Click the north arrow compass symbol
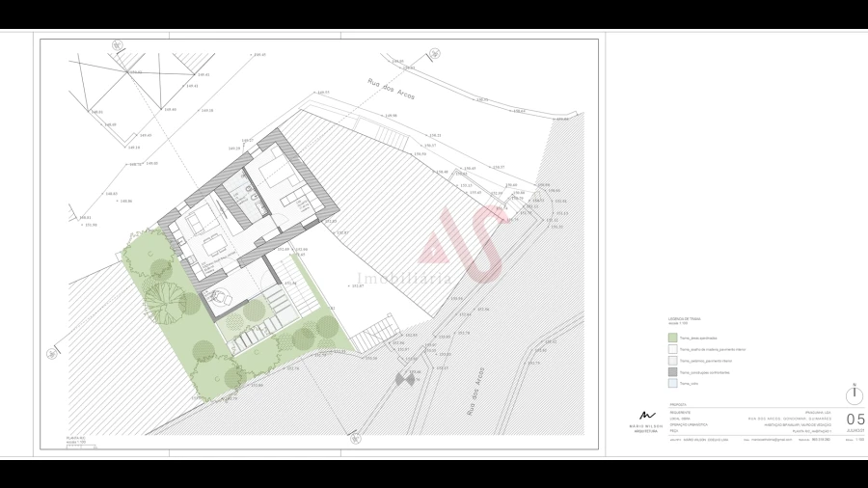The height and width of the screenshot is (488, 868). [x=854, y=395]
